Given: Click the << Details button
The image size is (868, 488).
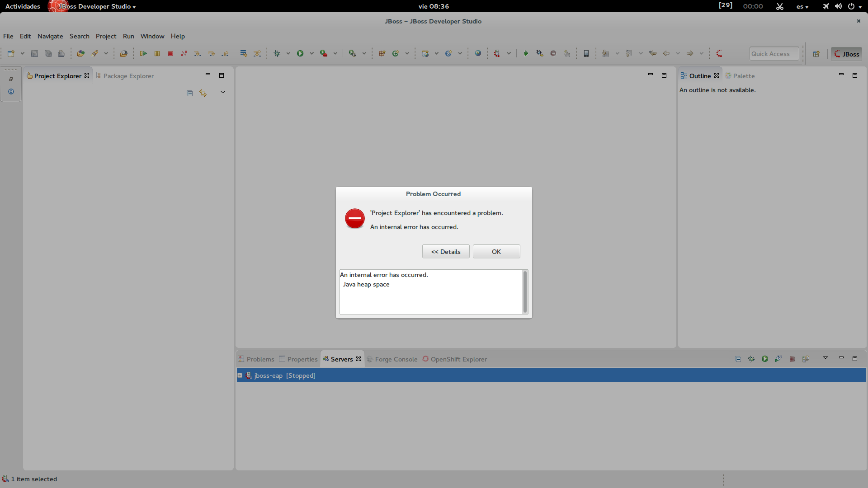Looking at the screenshot, I should click(446, 252).
